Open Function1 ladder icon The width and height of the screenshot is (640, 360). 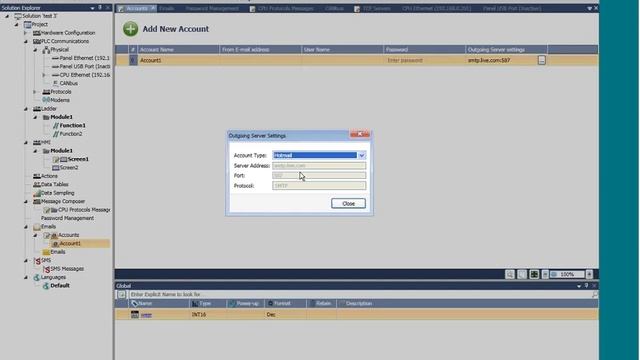[x=56, y=126]
